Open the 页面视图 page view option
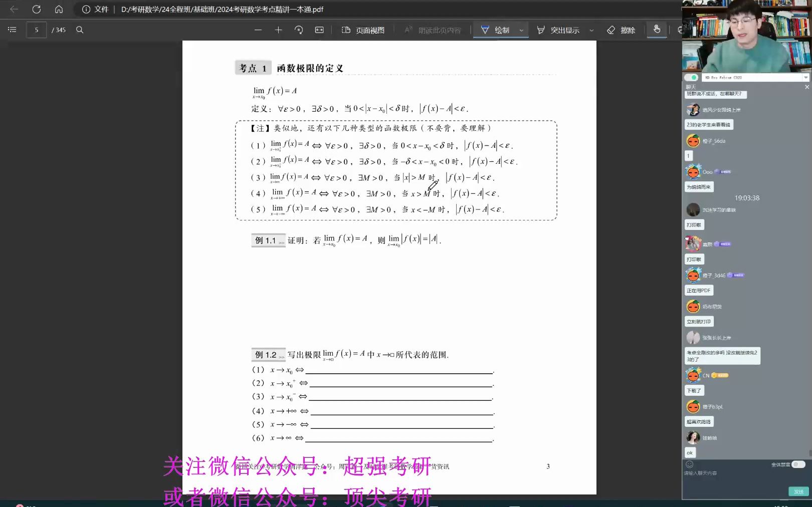This screenshot has width=812, height=507. tap(363, 30)
